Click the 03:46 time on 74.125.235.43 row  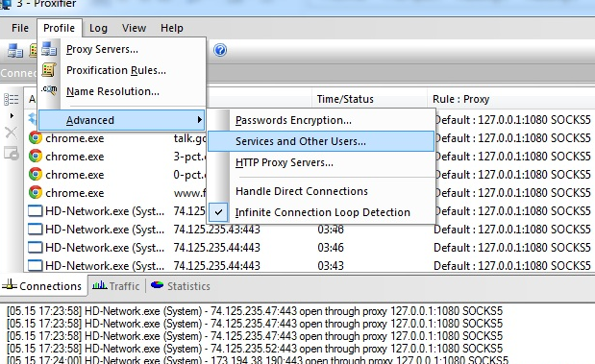pos(331,230)
